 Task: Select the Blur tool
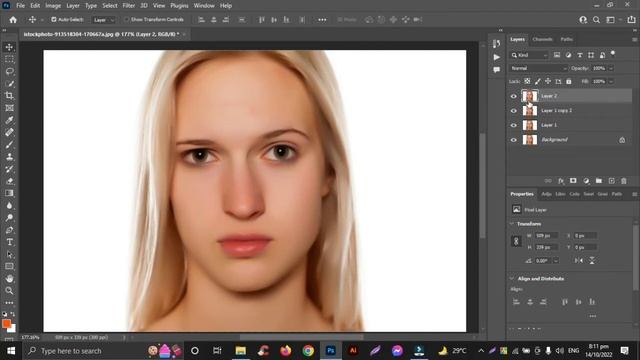click(x=9, y=205)
